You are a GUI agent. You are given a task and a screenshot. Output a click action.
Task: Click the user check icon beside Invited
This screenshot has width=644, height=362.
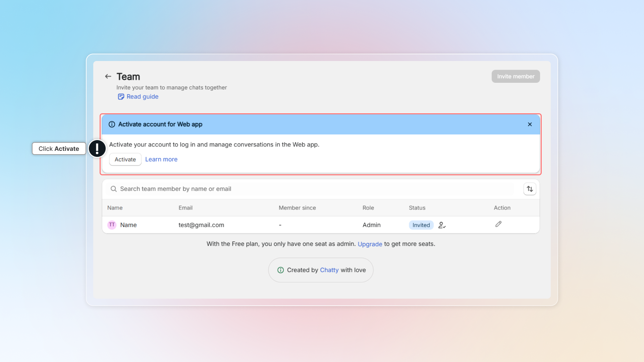click(x=442, y=225)
